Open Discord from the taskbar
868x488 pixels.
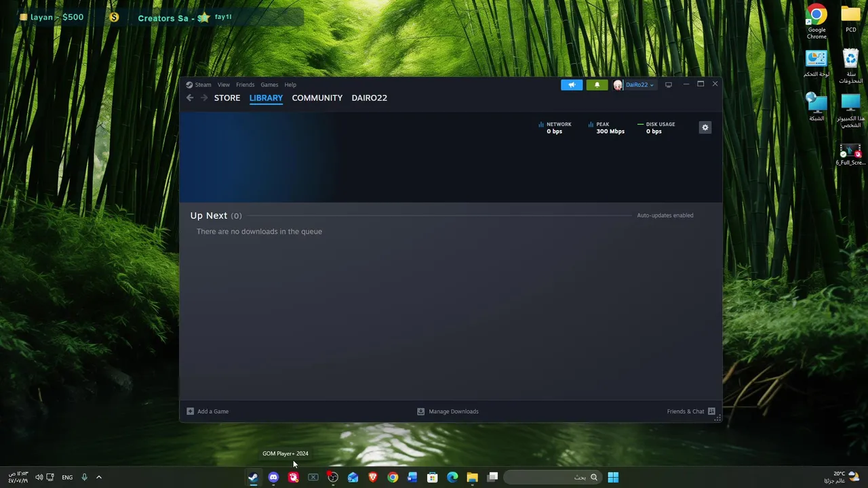(x=273, y=477)
